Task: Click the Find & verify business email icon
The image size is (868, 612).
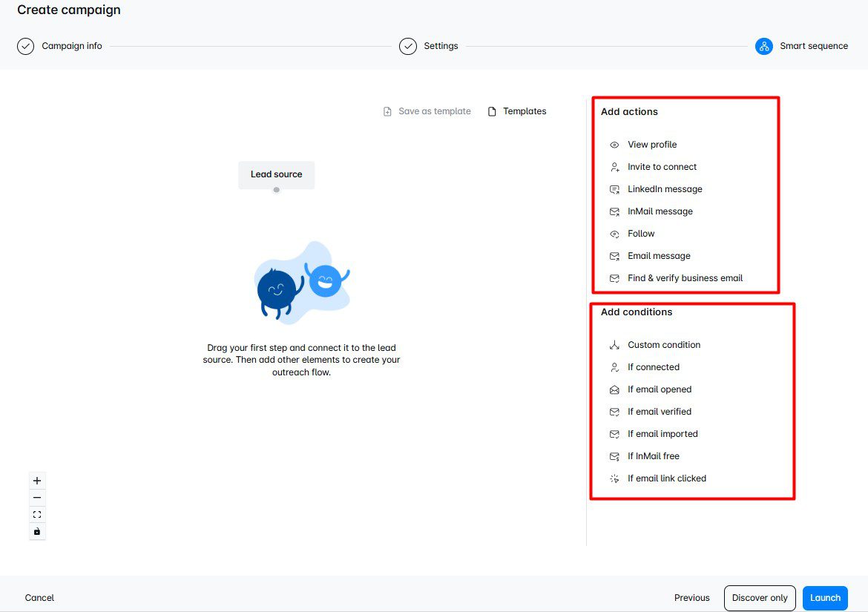Action: [x=614, y=278]
